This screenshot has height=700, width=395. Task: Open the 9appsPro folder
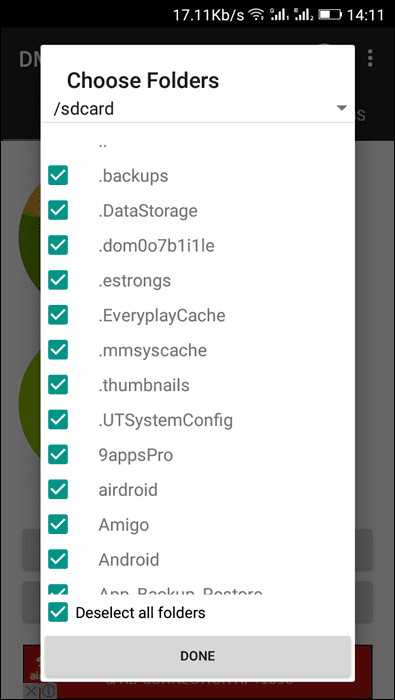coord(136,455)
